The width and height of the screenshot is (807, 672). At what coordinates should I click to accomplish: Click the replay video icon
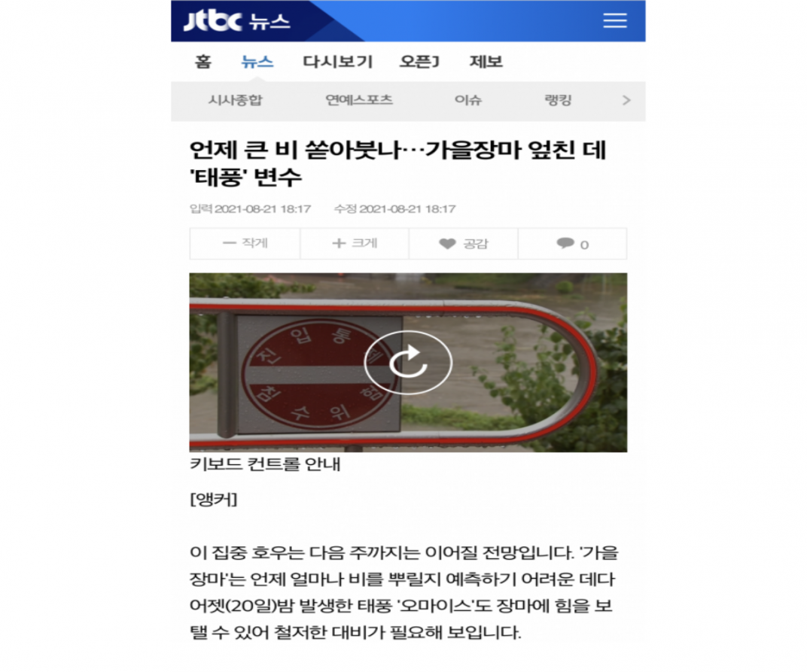408,362
